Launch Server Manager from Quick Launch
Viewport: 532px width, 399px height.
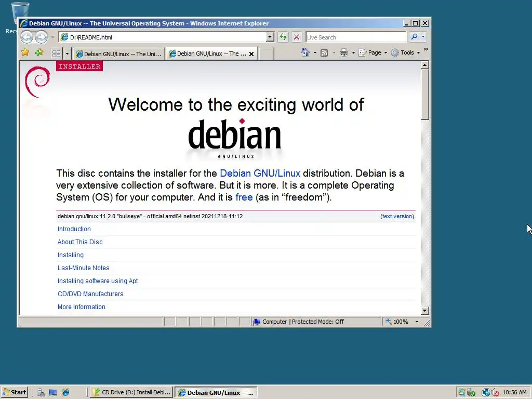pyautogui.click(x=41, y=393)
